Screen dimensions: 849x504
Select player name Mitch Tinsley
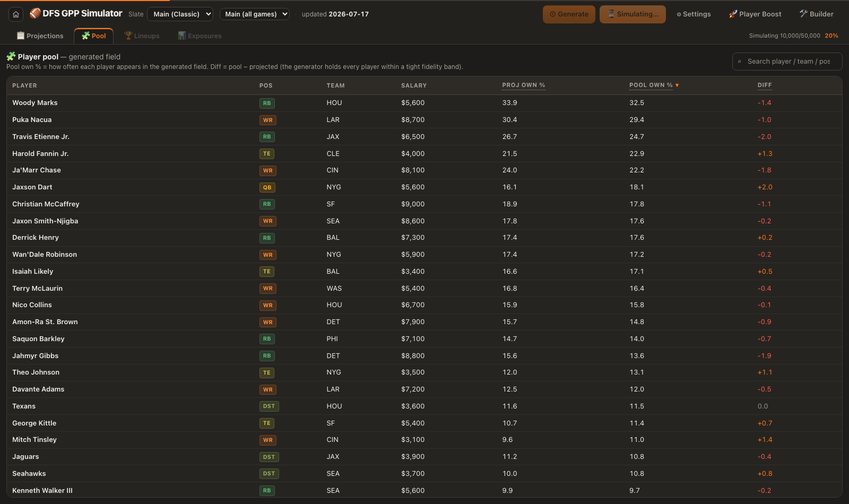point(34,440)
